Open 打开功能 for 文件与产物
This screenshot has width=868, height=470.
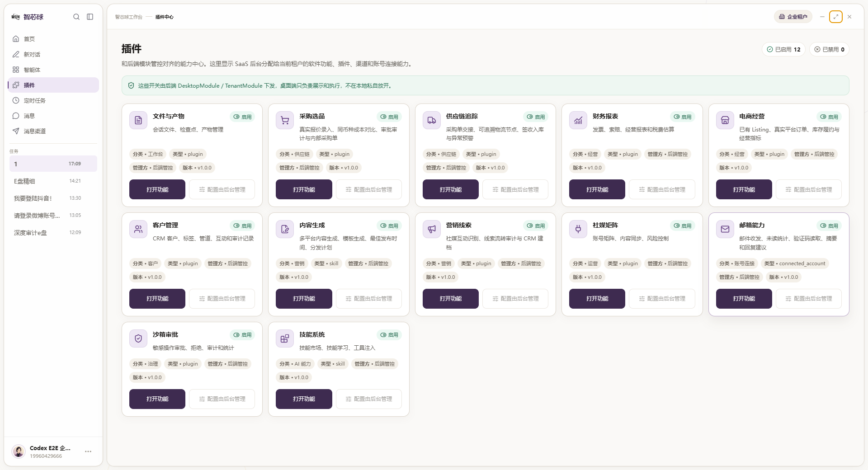pyautogui.click(x=157, y=189)
